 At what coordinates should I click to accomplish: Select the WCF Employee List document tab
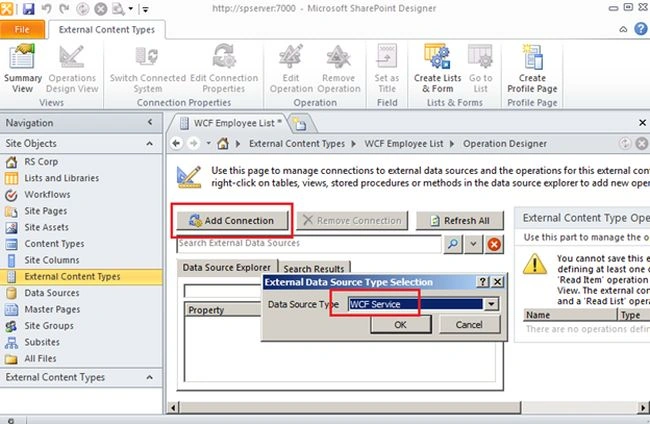(230, 123)
